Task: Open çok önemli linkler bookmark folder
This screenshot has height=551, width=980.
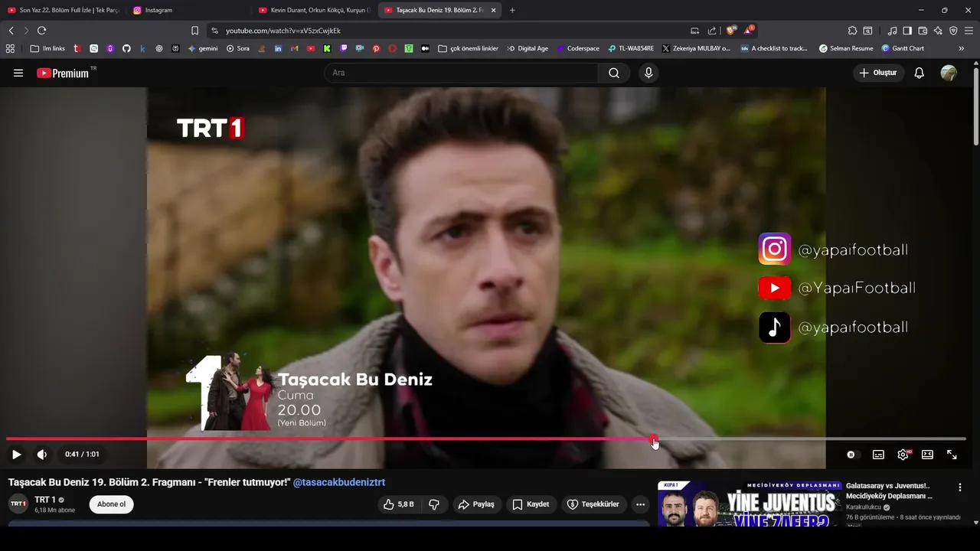Action: coord(469,48)
